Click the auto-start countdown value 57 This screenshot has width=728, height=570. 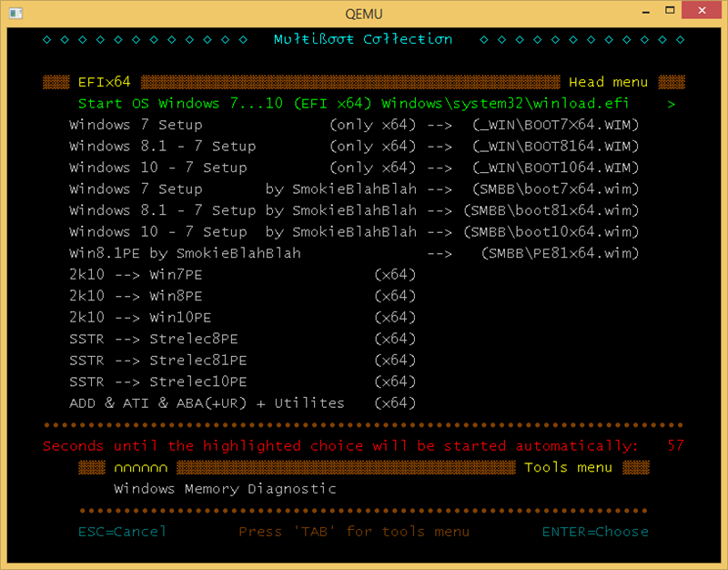pyautogui.click(x=675, y=446)
